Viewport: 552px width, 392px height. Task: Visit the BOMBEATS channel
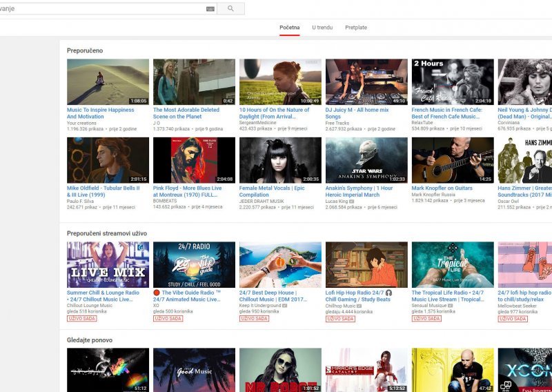[x=165, y=201]
